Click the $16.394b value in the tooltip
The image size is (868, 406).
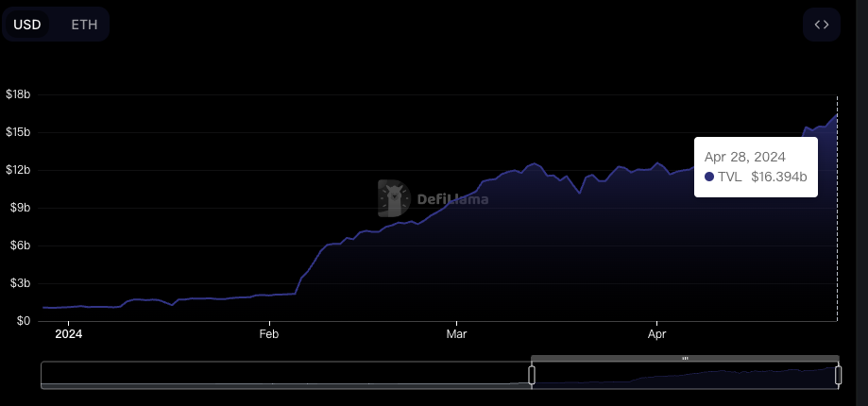tap(778, 177)
